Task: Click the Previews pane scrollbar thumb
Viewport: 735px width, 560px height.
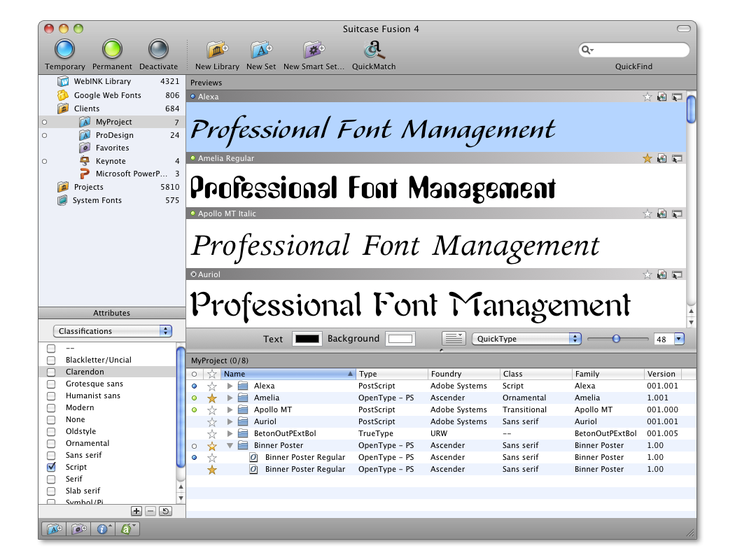Action: click(691, 109)
